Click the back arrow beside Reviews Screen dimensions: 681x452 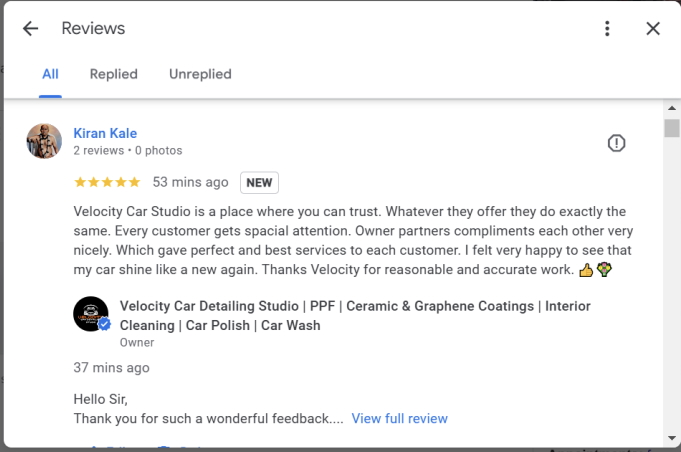pyautogui.click(x=30, y=28)
